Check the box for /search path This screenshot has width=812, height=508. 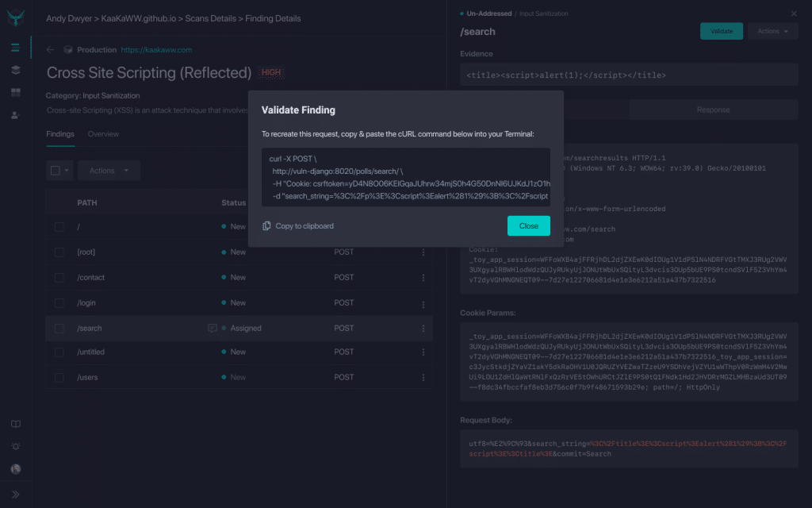tap(59, 329)
